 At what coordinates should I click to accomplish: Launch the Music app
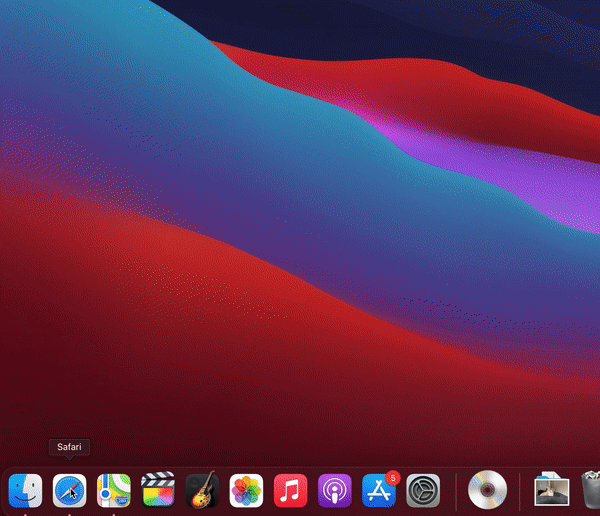(290, 491)
